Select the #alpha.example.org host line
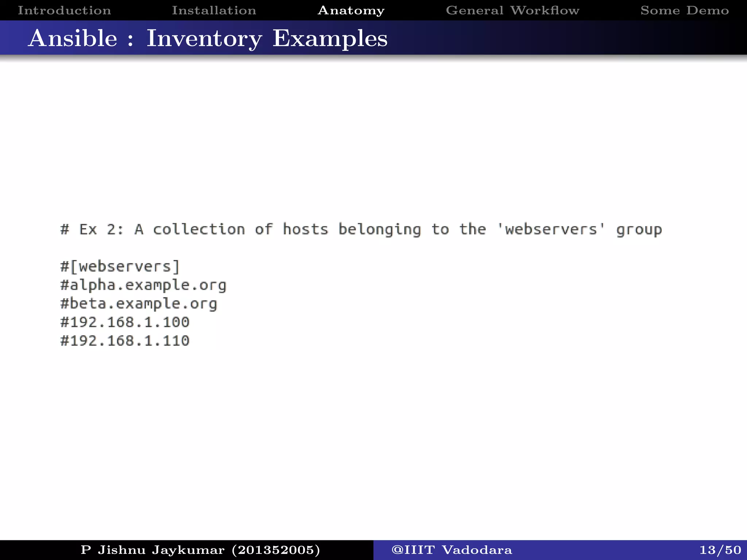 [143, 285]
